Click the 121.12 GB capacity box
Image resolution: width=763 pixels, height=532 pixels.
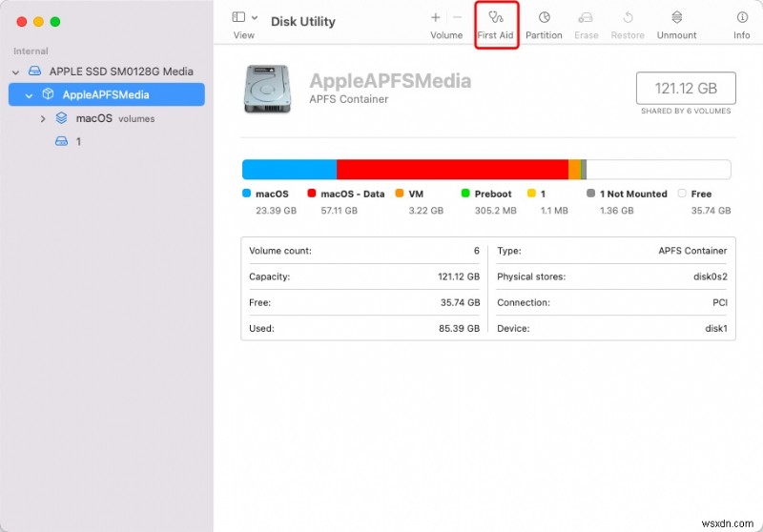(x=686, y=88)
